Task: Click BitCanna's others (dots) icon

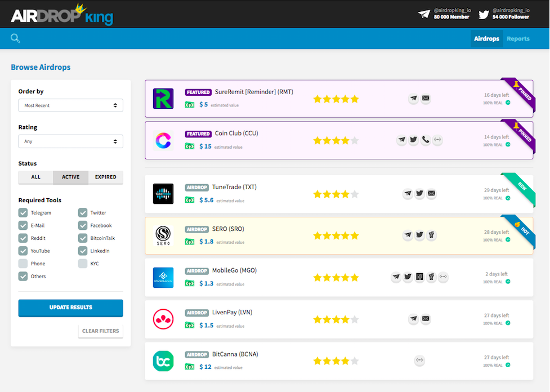Action: click(x=419, y=360)
